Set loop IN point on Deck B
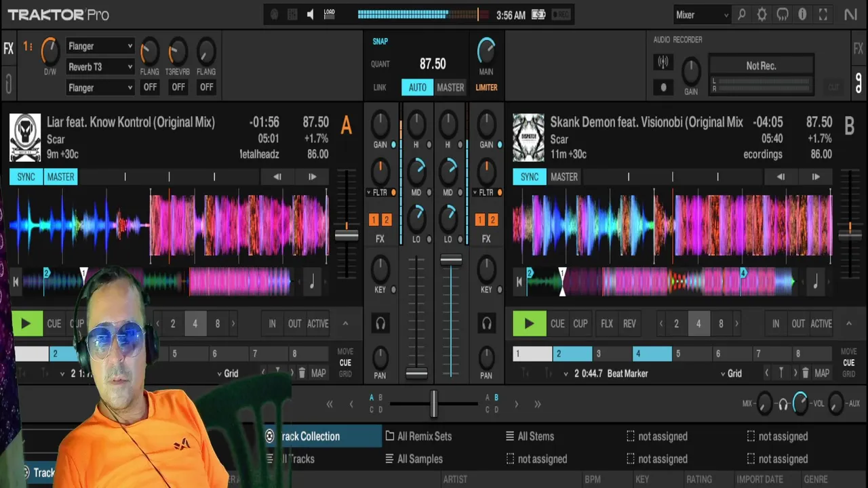868x488 pixels. coord(776,323)
